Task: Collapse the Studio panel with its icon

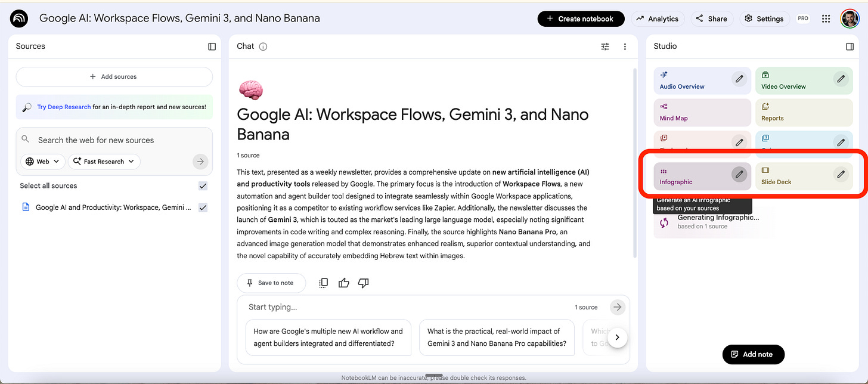Action: coord(850,47)
